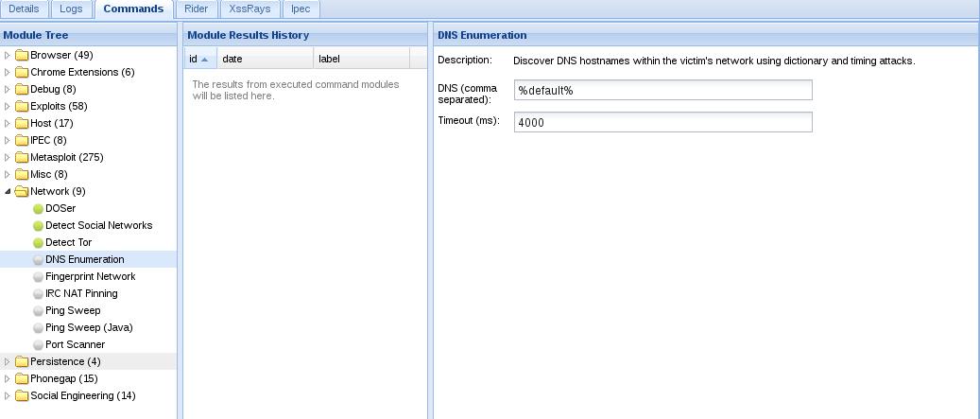Click the green status icon beside DOSer
Viewport: 980px width, 419px height.
(38, 209)
